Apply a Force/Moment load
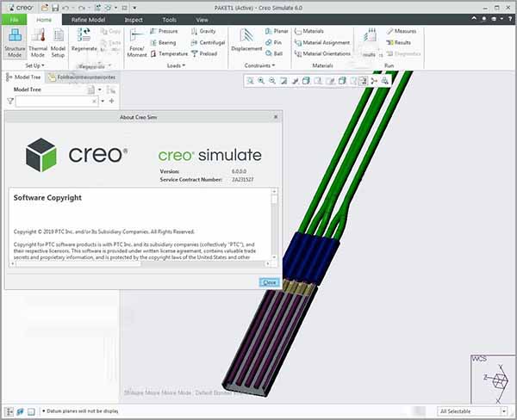Viewport: 517px width, 420px height. (137, 43)
